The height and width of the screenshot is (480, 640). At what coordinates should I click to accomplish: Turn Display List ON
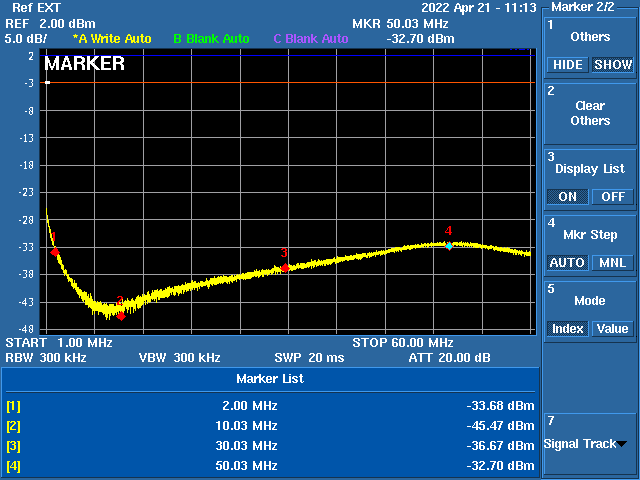click(x=567, y=197)
